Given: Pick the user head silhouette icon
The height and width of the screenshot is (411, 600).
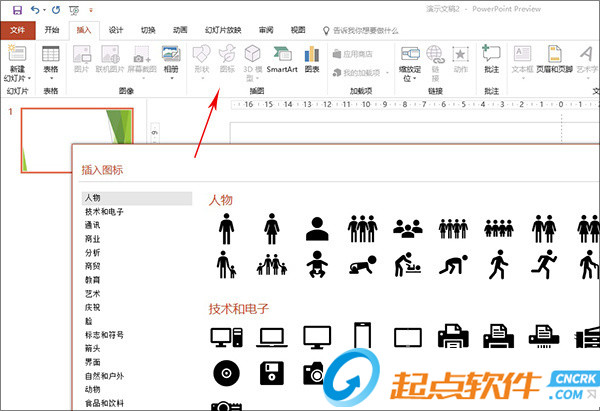Looking at the screenshot, I should coord(317,228).
